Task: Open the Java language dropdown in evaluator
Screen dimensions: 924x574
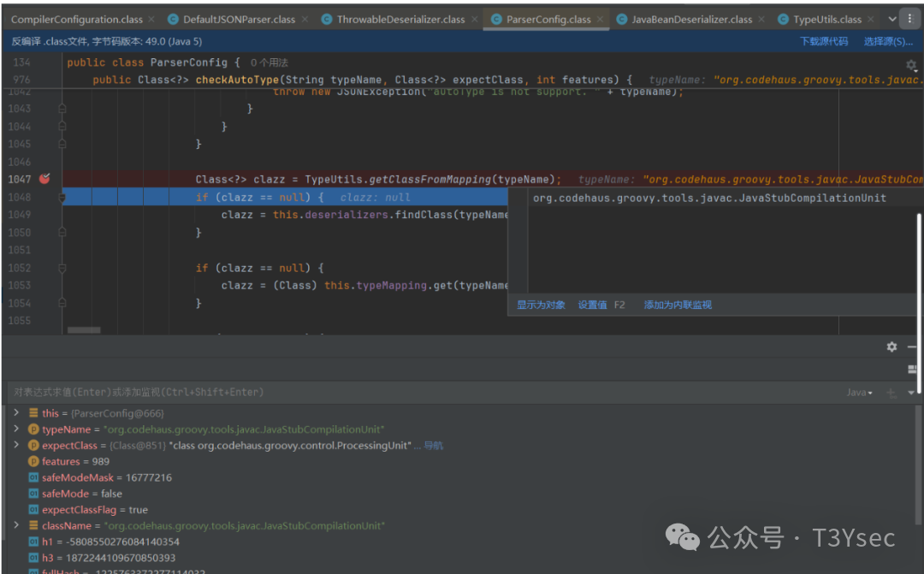Action: click(859, 393)
